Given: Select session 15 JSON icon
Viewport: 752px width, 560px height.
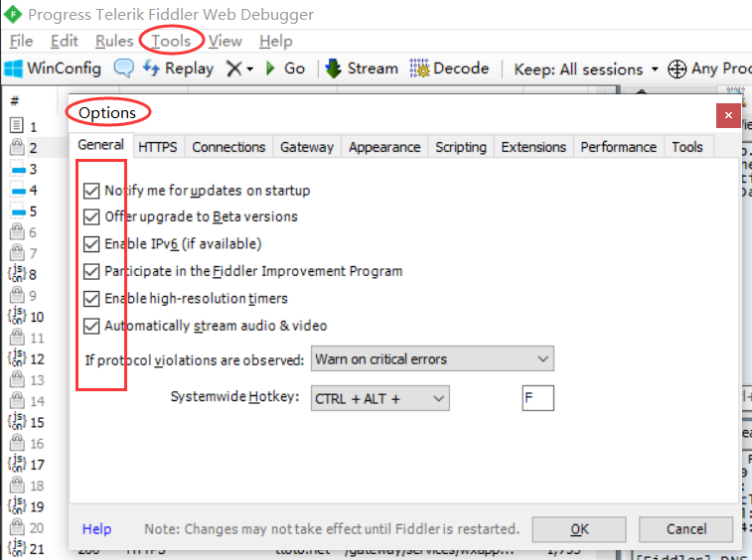Looking at the screenshot, I should point(17,421).
